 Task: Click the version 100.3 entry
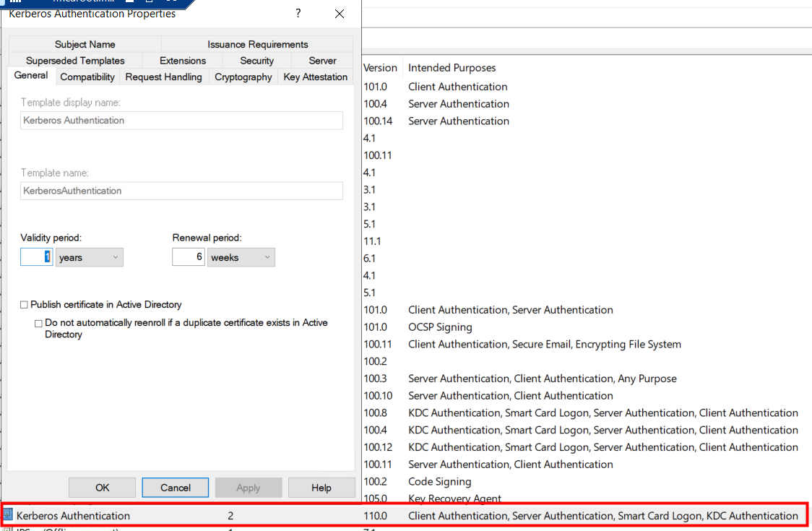coord(376,378)
